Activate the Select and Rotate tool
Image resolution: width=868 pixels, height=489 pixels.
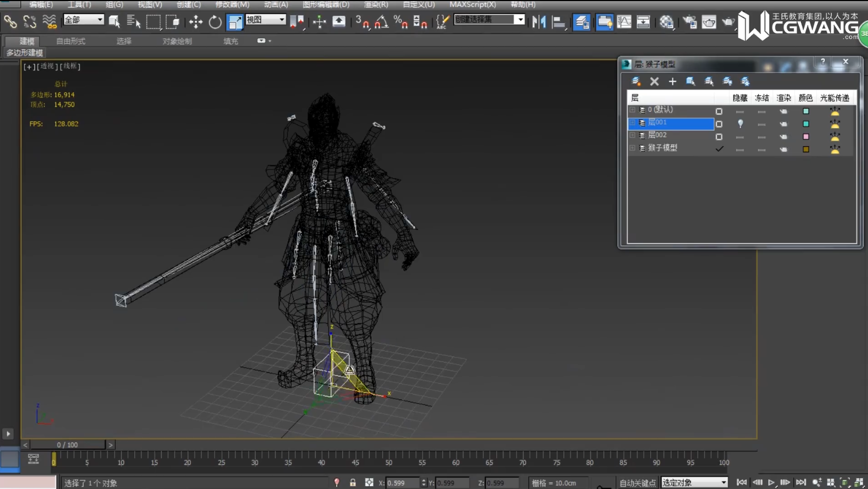coord(215,22)
